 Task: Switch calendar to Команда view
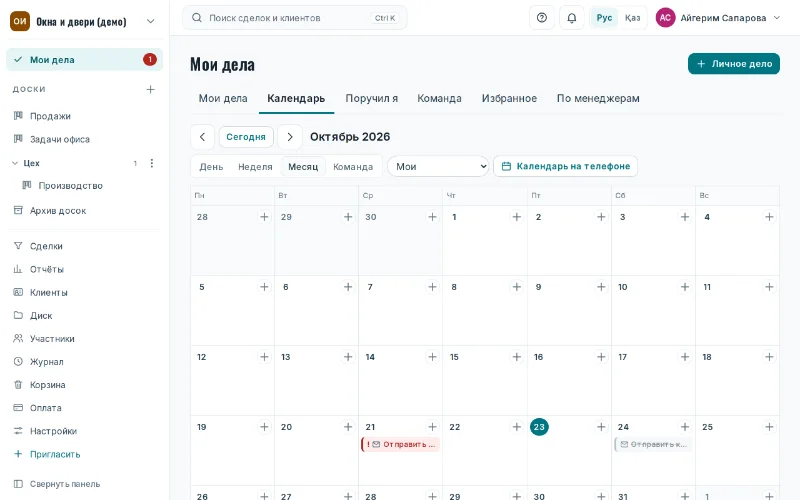(x=353, y=167)
